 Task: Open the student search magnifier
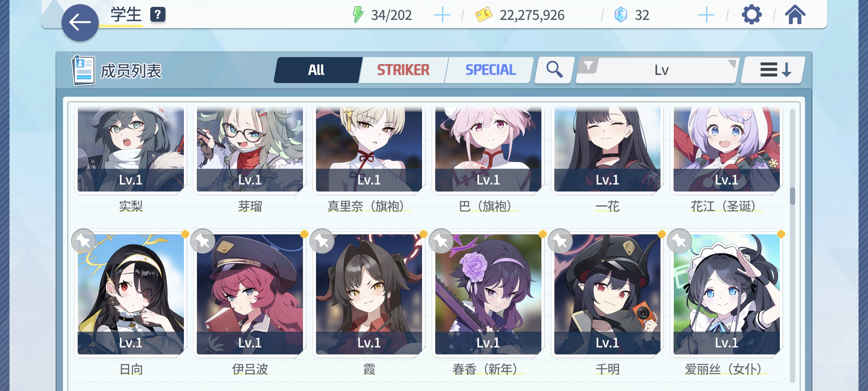554,70
